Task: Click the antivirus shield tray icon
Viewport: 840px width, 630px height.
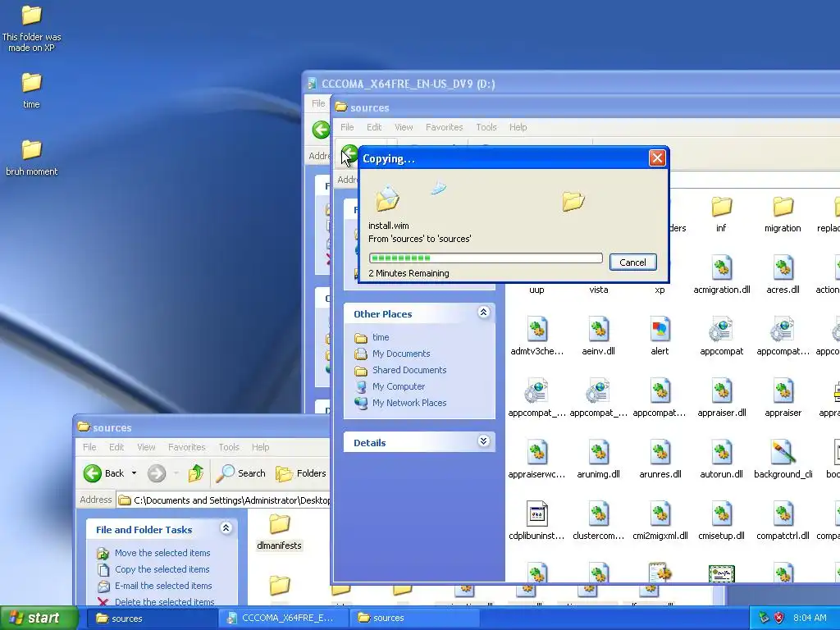Action: pyautogui.click(x=779, y=618)
